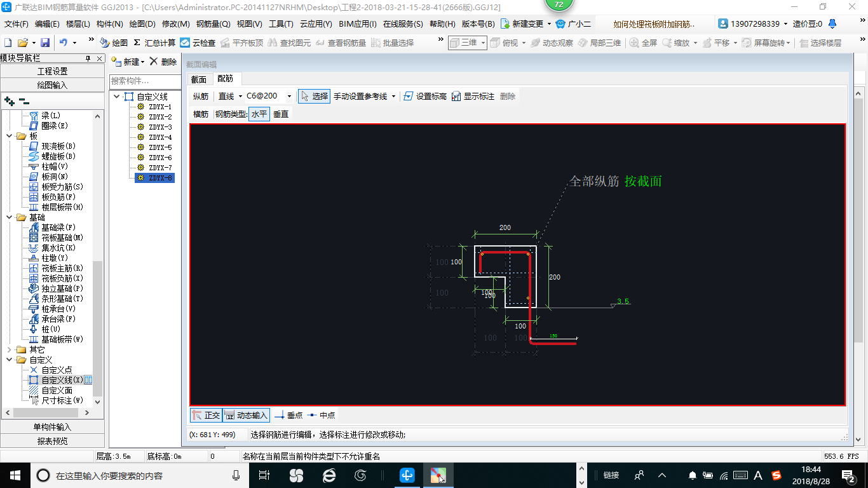Toggle 垂点 perpendicular snap
Image resolution: width=868 pixels, height=488 pixels.
(x=288, y=416)
